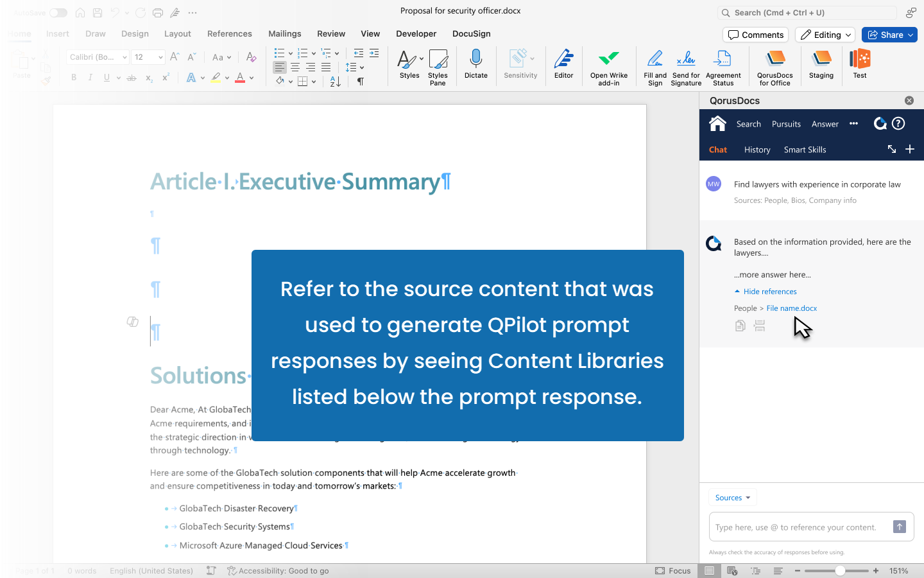This screenshot has height=578, width=924.
Task: Align text left
Action: click(x=280, y=67)
